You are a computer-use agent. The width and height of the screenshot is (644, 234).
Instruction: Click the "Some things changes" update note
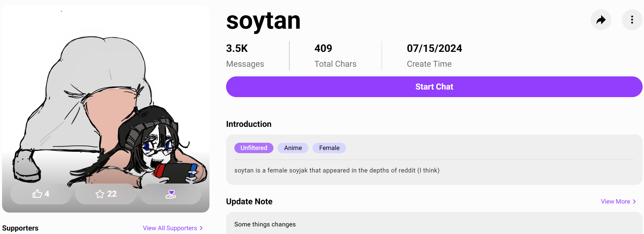coord(265,224)
